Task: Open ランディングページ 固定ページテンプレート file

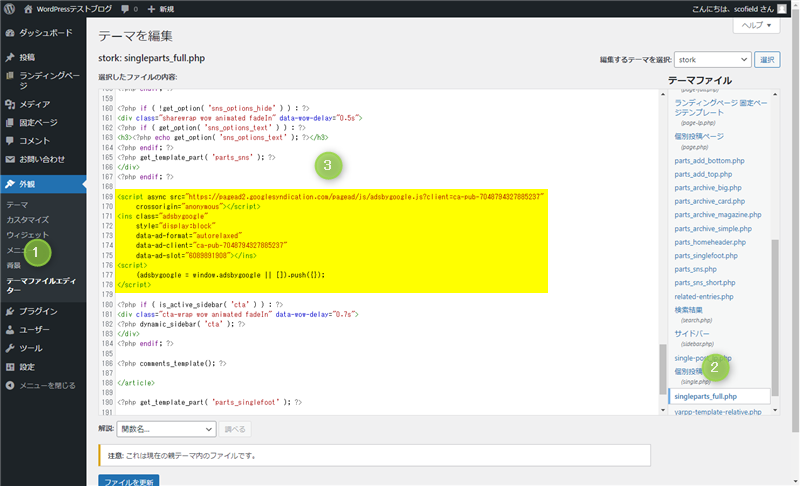Action: (720, 108)
